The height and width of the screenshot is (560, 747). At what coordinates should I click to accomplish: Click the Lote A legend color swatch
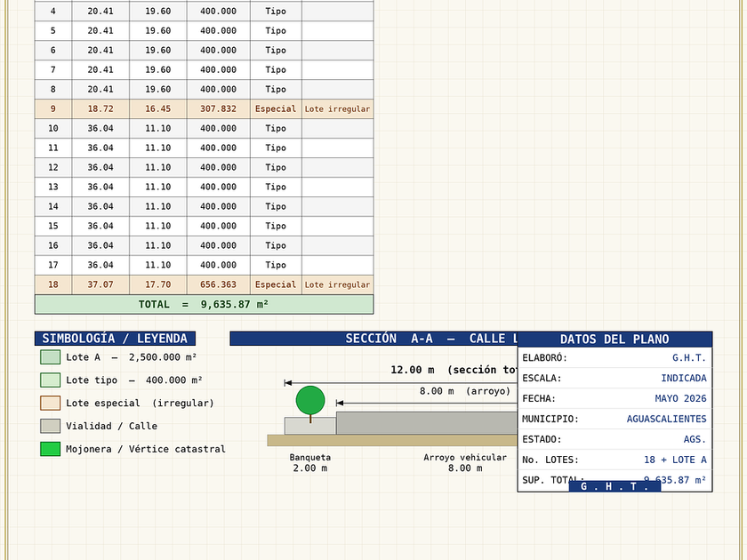pyautogui.click(x=51, y=357)
